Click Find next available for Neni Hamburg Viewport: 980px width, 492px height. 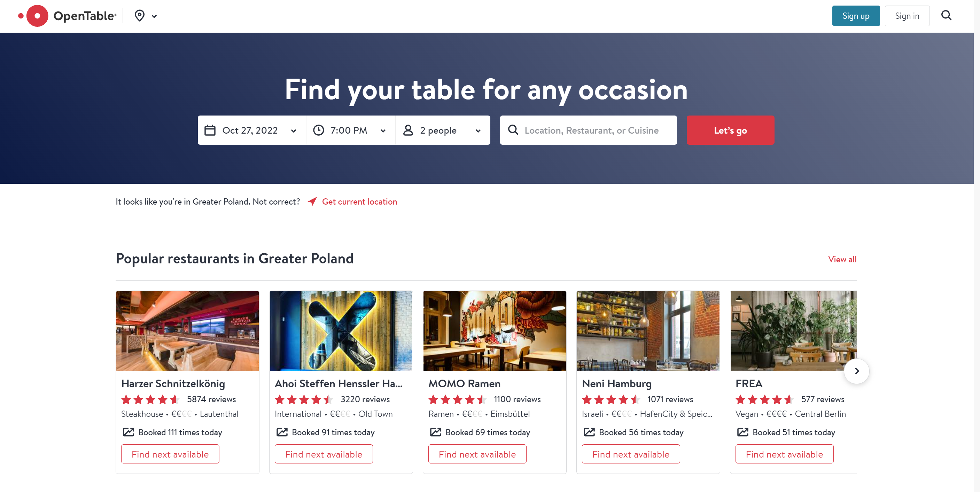point(630,454)
